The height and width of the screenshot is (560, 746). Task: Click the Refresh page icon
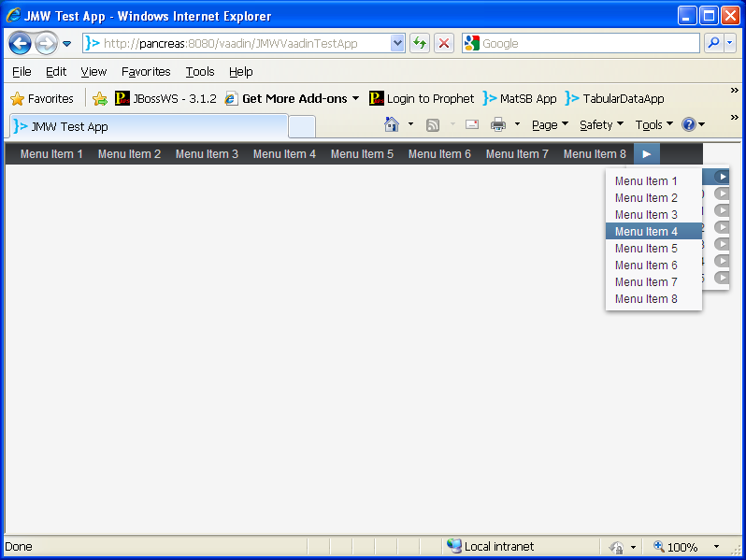420,43
